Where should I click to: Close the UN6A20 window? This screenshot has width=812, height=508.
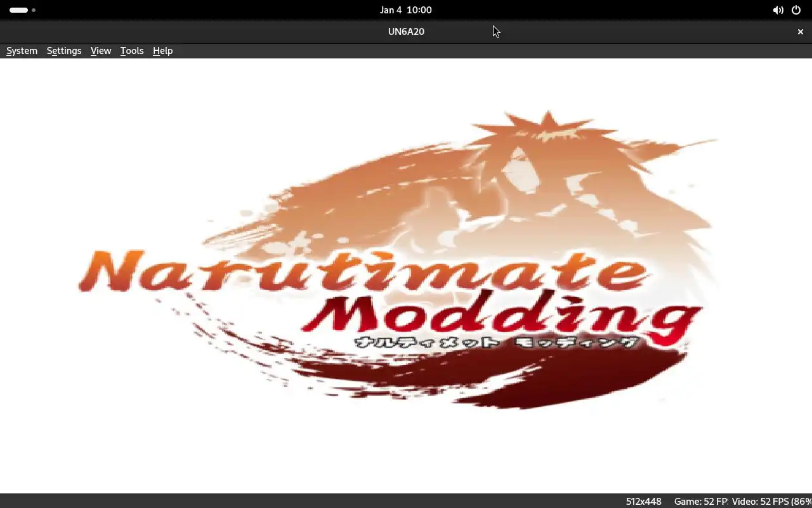pyautogui.click(x=800, y=32)
